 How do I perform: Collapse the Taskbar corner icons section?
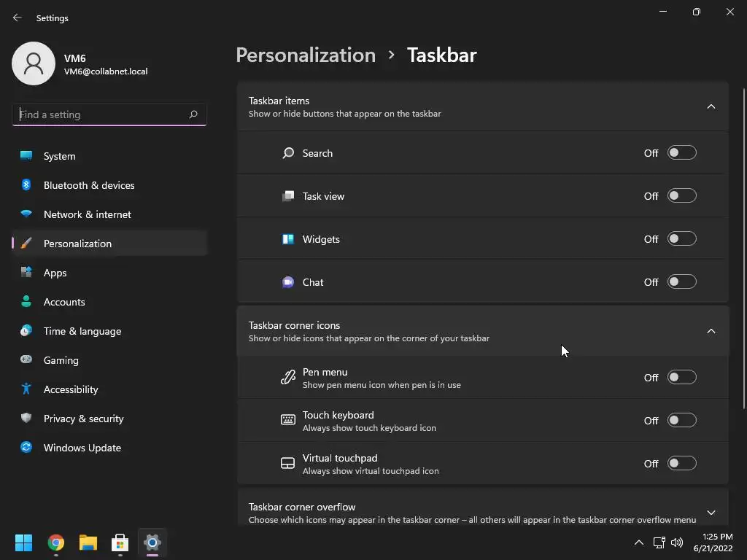pyautogui.click(x=711, y=331)
